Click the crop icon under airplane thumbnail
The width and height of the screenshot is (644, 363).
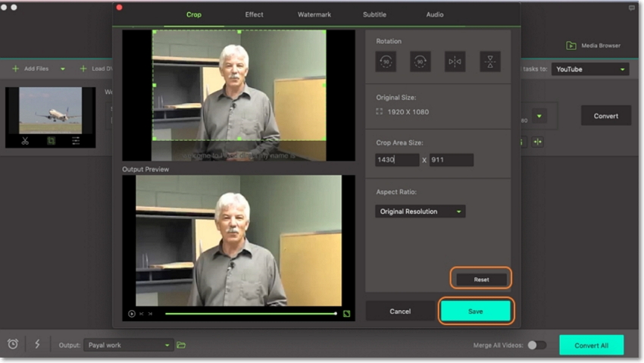coord(51,141)
